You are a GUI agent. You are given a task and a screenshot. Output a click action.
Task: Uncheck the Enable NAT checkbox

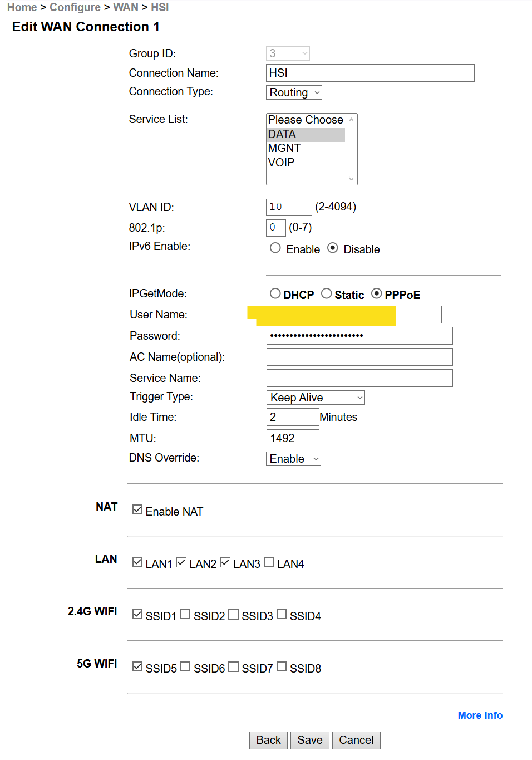tap(137, 510)
